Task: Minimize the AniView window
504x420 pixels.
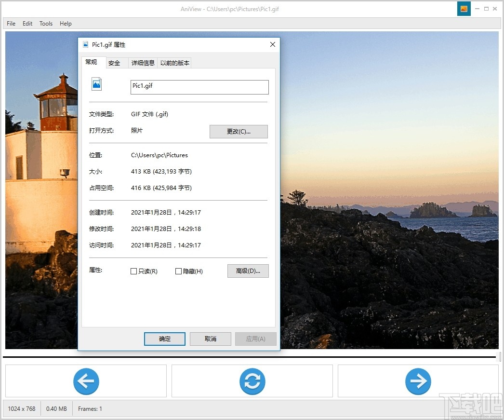Action: pyautogui.click(x=477, y=9)
